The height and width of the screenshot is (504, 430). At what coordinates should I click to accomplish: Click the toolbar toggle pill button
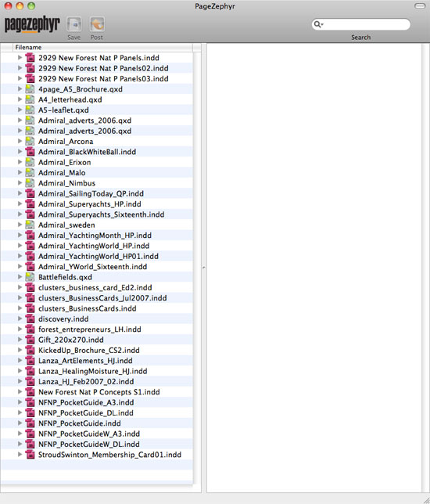coord(420,5)
